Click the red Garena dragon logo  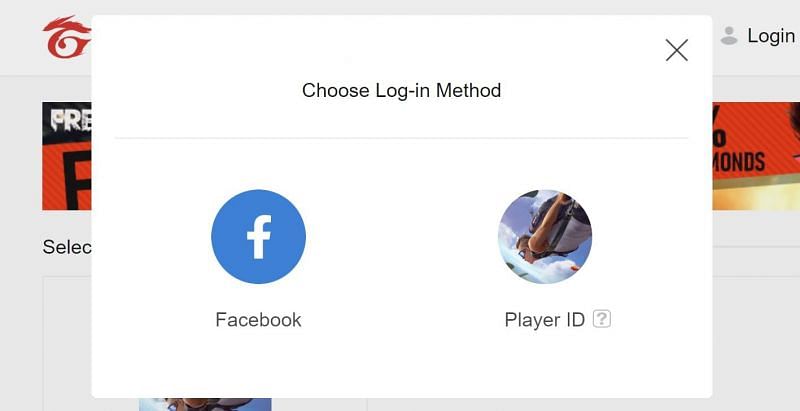67,37
